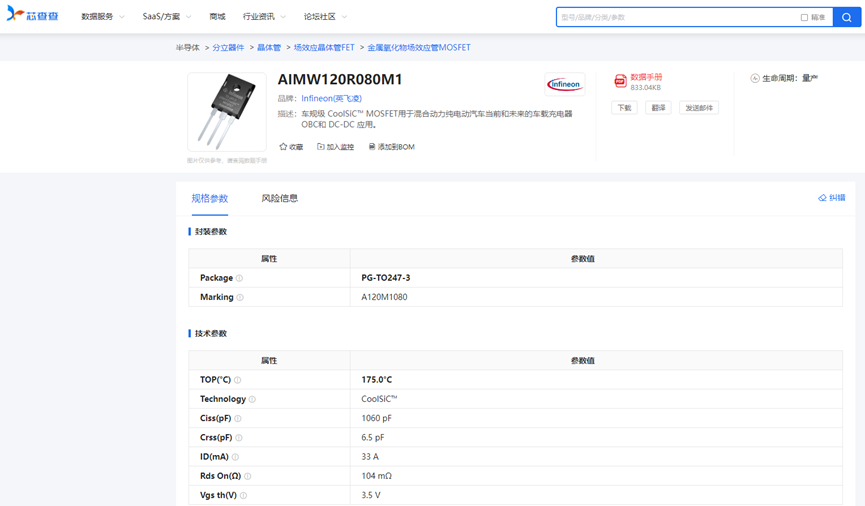
Task: Click the AIMW120R080M1 part number heading
Action: (340, 79)
